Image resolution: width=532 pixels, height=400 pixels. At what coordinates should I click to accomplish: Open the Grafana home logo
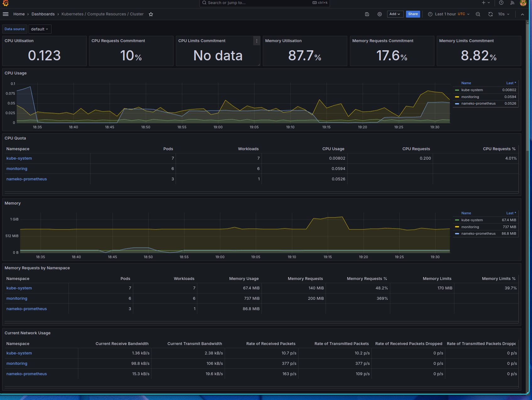point(6,3)
